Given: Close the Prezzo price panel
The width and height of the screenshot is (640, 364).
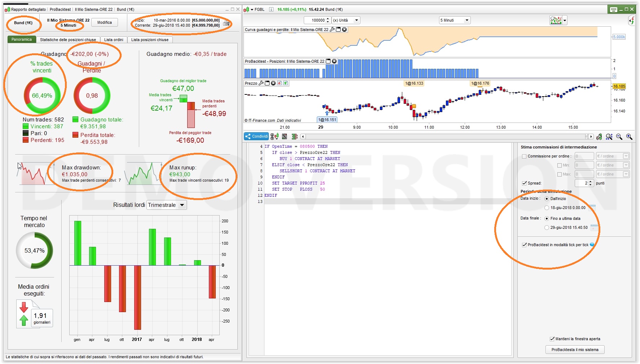Looking at the screenshot, I should [x=273, y=83].
